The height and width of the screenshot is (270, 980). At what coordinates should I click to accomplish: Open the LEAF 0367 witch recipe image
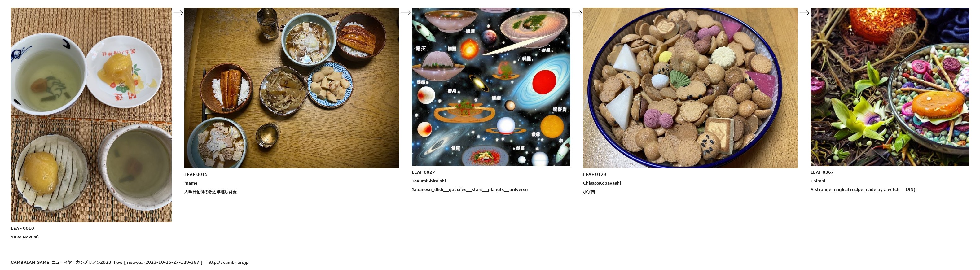click(890, 87)
